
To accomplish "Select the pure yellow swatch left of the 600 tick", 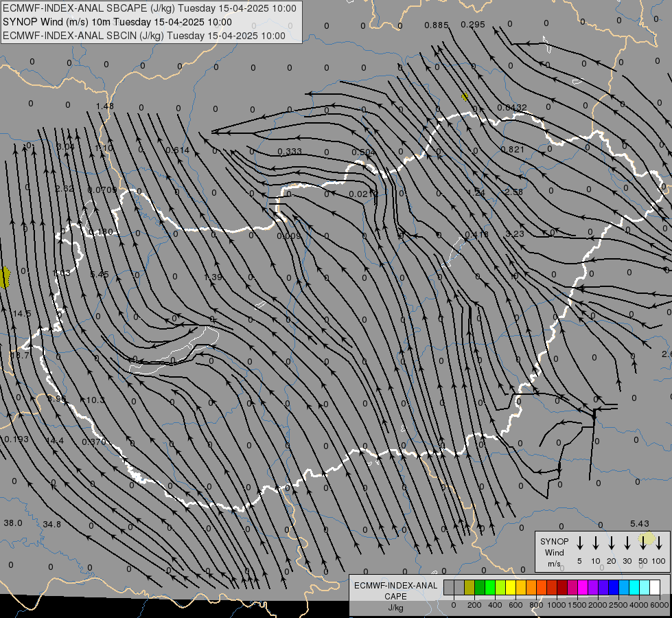I will 511,587.
